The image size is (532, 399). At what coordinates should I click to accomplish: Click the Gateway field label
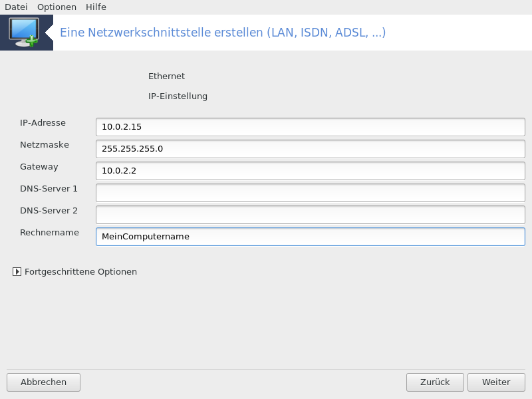[x=39, y=167]
